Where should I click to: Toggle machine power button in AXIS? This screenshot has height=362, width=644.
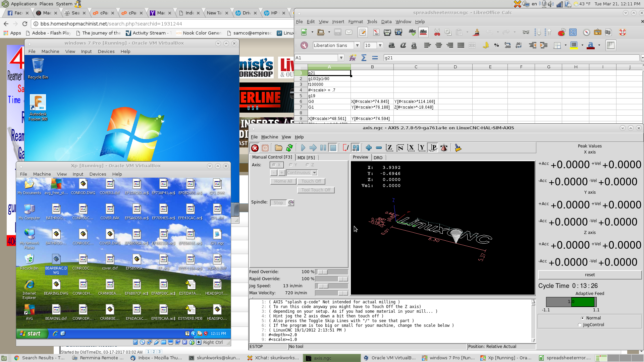265,148
